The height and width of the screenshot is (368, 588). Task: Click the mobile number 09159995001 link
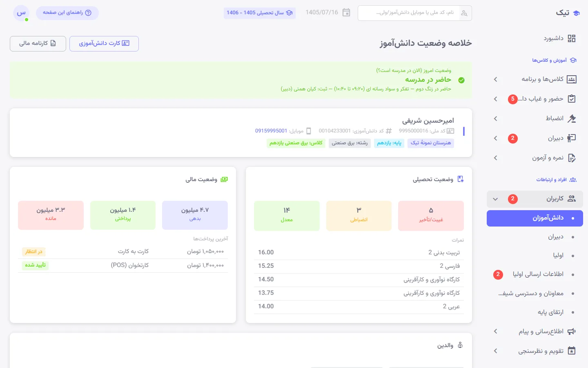coord(271,131)
